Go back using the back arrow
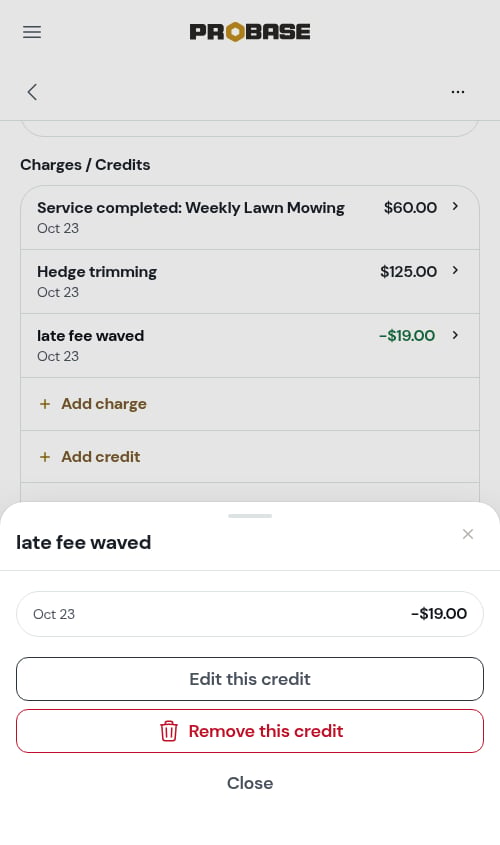 tap(32, 92)
